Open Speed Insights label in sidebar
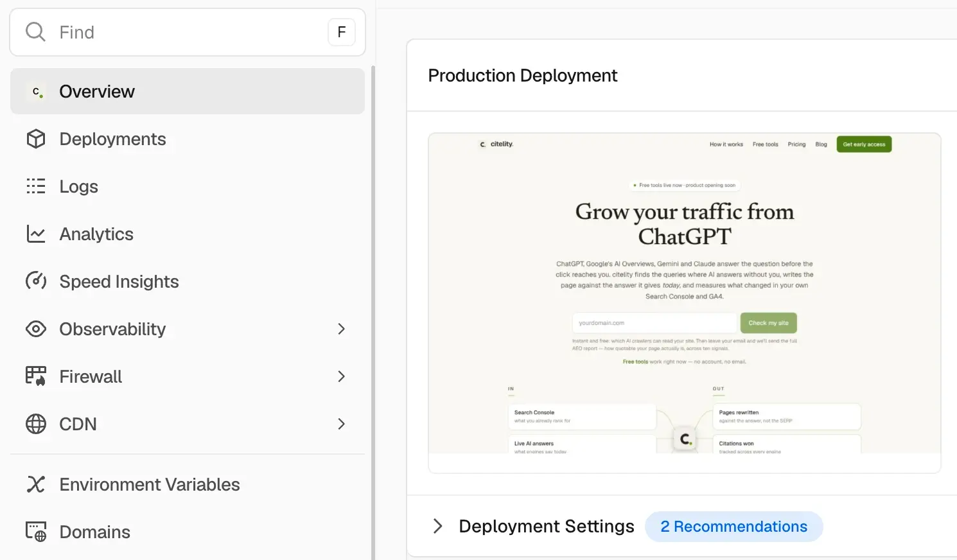The image size is (957, 560). tap(119, 281)
